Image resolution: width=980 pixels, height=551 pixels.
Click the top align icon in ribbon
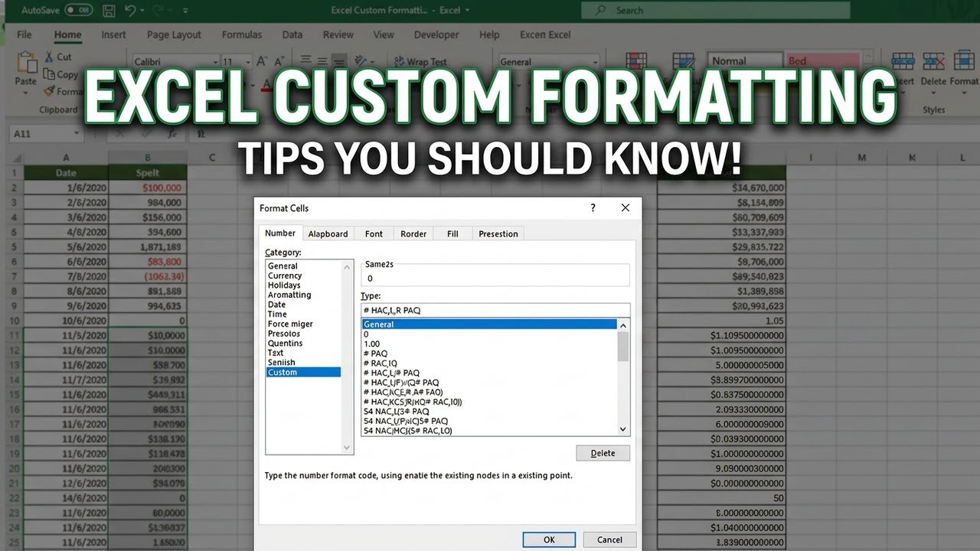[x=306, y=61]
